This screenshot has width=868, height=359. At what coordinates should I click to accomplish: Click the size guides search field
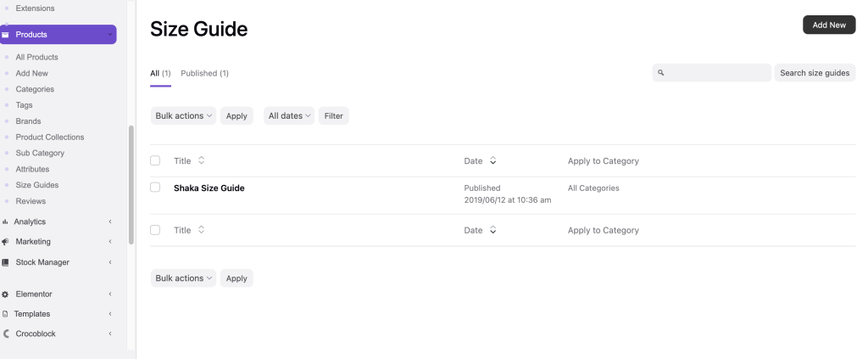[716, 73]
